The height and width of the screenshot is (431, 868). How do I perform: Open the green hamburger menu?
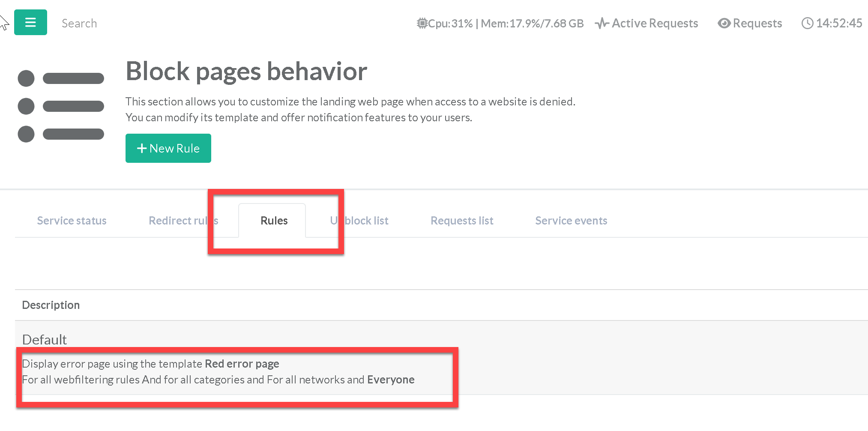(x=30, y=22)
